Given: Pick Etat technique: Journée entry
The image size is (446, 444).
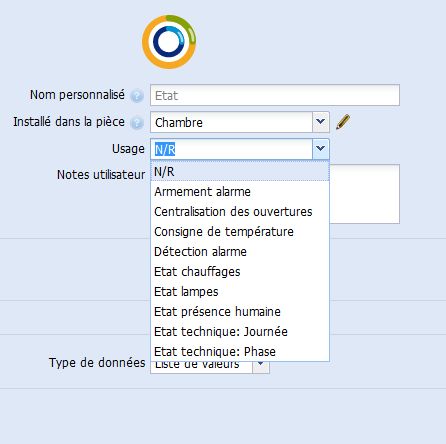Looking at the screenshot, I should pos(240,332).
